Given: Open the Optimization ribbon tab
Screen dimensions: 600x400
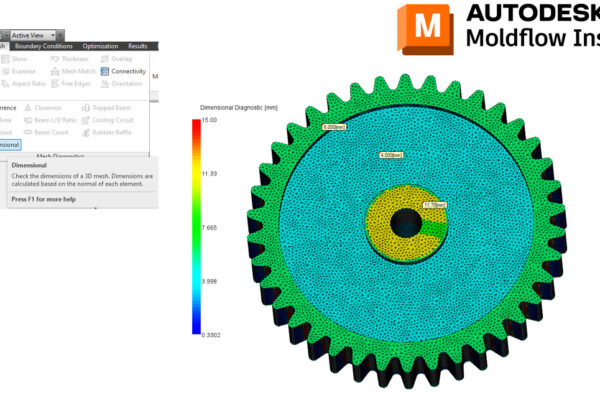Looking at the screenshot, I should 100,46.
